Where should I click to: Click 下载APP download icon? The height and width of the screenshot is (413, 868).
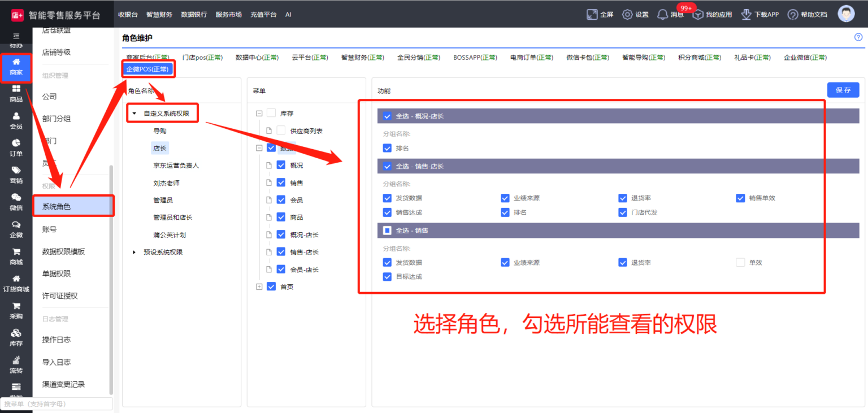[746, 14]
